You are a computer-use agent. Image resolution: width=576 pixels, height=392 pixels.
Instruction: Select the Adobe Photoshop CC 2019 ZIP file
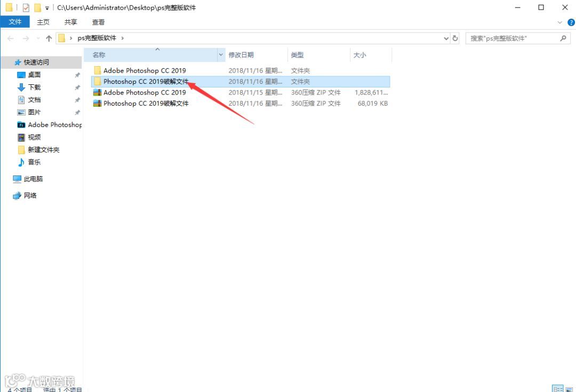(241, 93)
